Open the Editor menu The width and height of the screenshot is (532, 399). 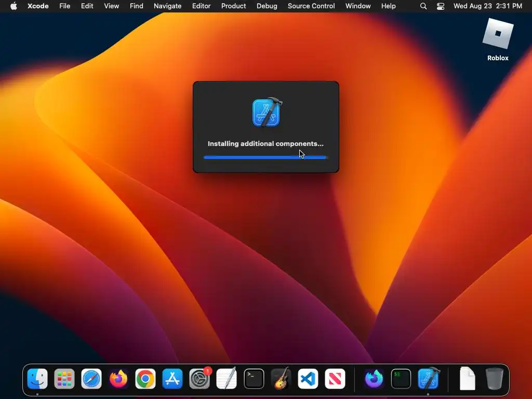(201, 6)
